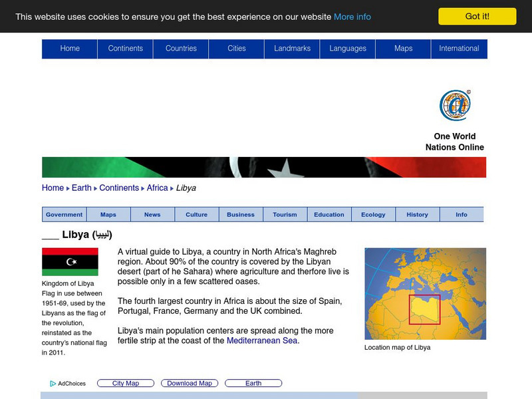Click the Download Map button
The height and width of the screenshot is (399, 532).
click(x=189, y=383)
